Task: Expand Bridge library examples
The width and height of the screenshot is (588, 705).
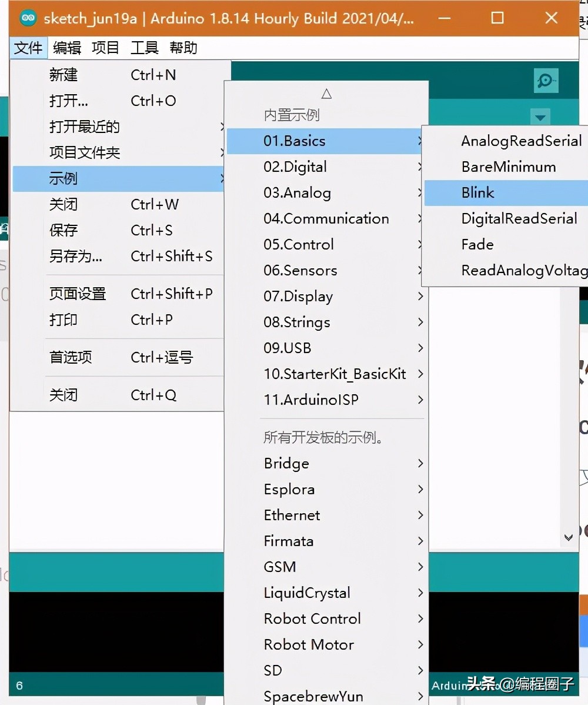Action: point(326,464)
